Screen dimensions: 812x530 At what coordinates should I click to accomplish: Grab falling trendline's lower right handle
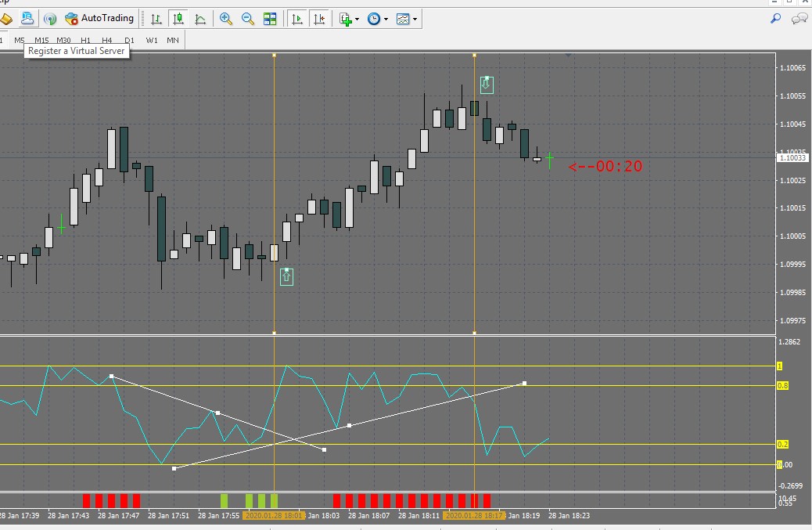point(324,449)
